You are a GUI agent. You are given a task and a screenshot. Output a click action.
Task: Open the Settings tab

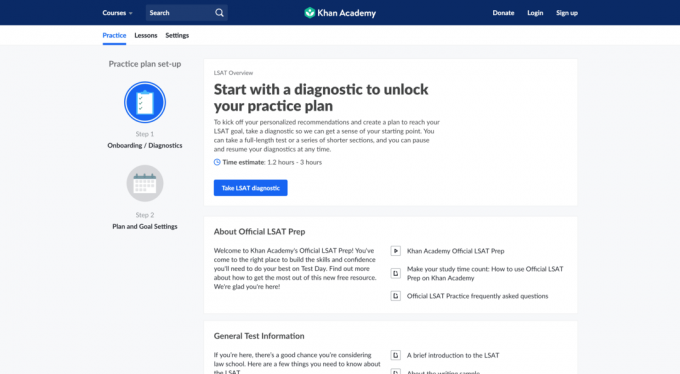tap(177, 36)
